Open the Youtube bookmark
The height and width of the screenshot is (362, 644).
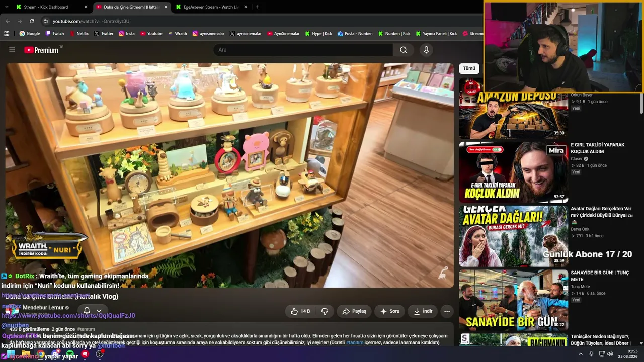tap(151, 34)
